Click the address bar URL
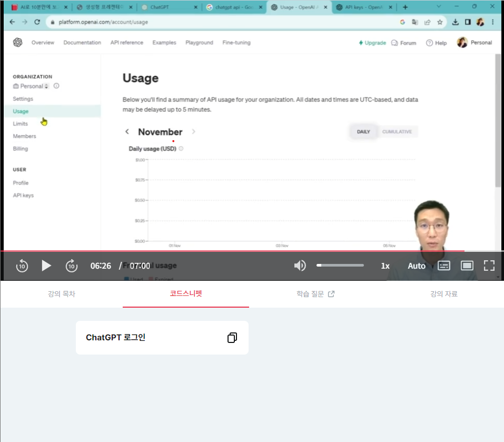This screenshot has width=504, height=442. (x=103, y=22)
